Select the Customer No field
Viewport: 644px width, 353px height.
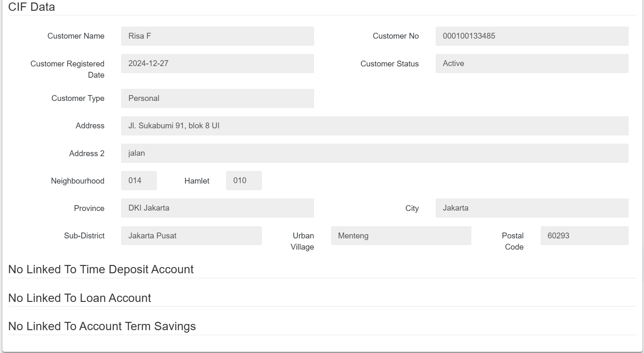(532, 36)
